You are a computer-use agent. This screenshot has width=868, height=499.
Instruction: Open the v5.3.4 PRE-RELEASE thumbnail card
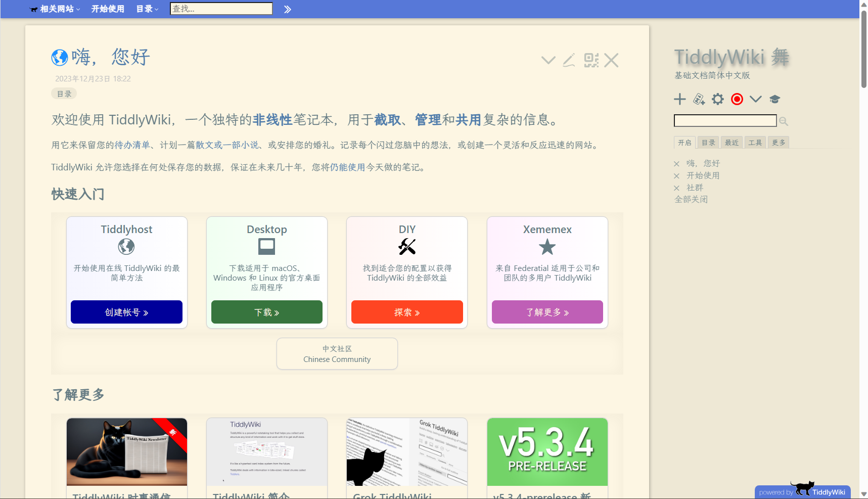[x=547, y=452]
